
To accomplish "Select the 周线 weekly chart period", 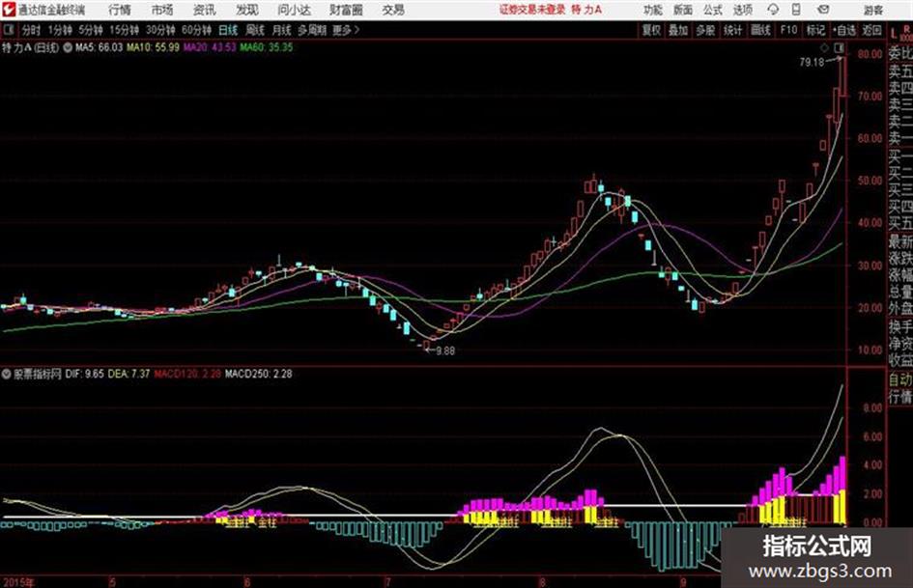I will click(x=255, y=30).
